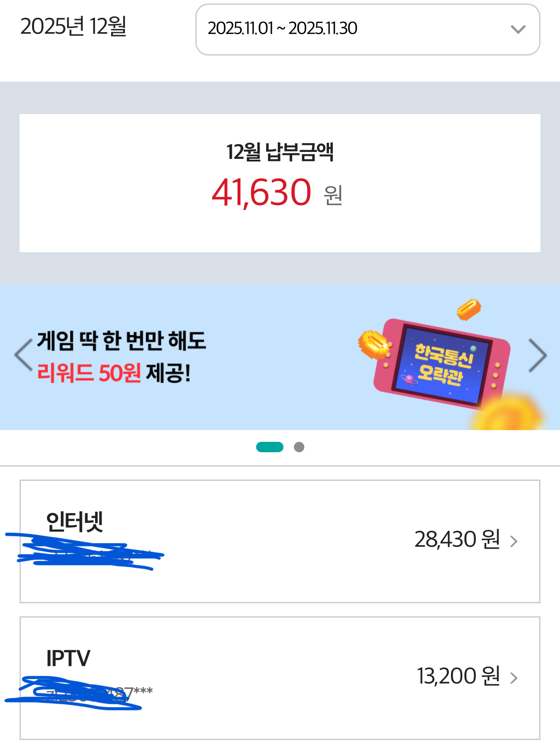560x753 pixels.
Task: Click the 13,200 원 IPTV charge
Action: 458,676
